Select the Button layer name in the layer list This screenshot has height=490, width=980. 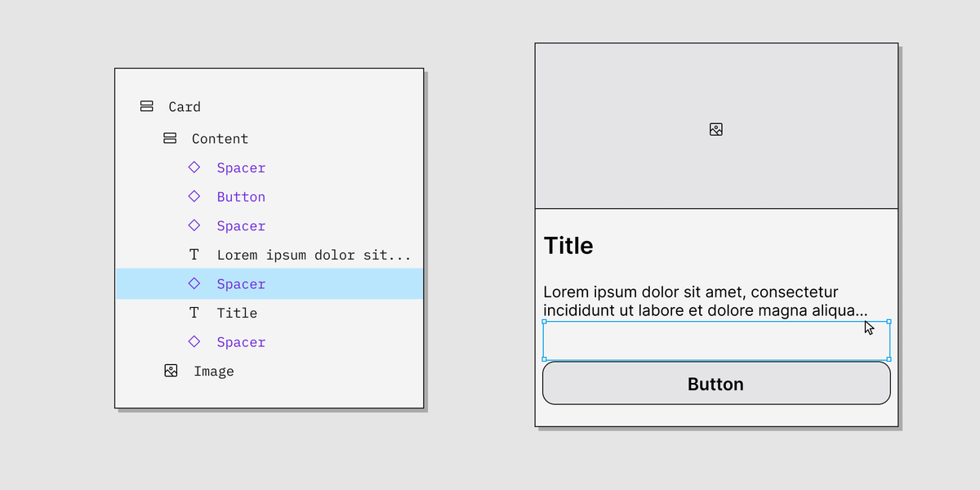pyautogui.click(x=241, y=197)
